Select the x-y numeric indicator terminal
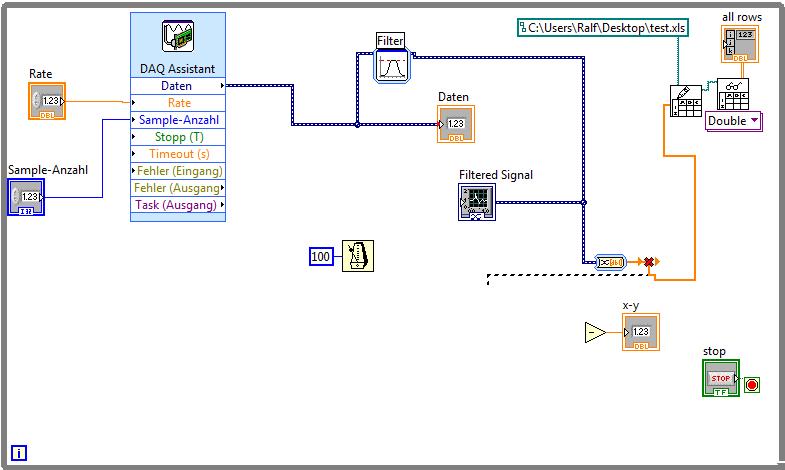Screen dimensions: 785x470 (641, 332)
